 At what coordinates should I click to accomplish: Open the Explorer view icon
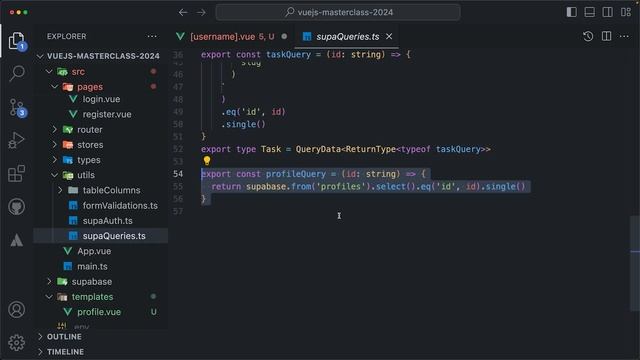point(16,41)
